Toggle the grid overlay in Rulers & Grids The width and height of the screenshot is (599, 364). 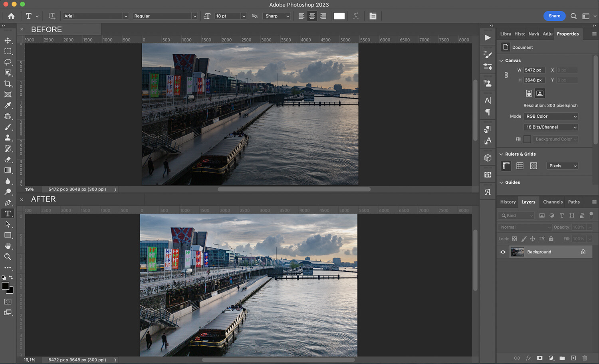520,166
